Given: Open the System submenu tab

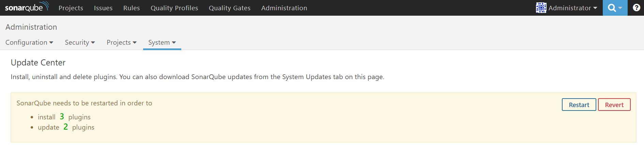Looking at the screenshot, I should 162,42.
